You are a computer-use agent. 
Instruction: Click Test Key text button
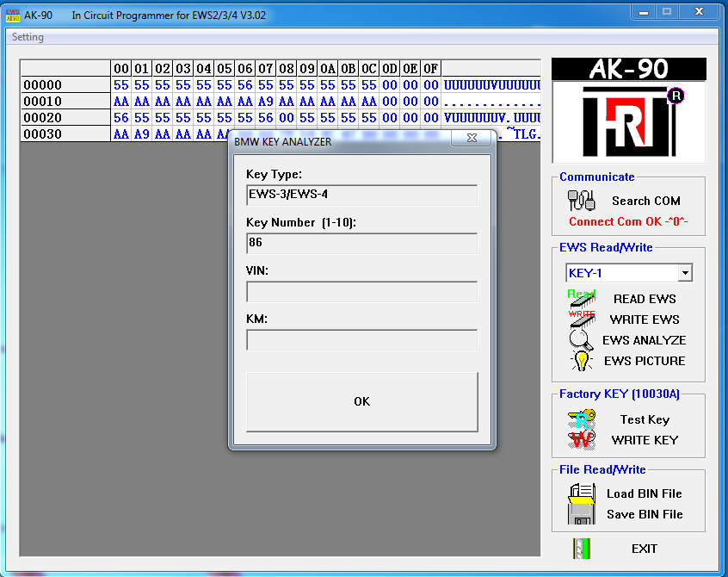pyautogui.click(x=645, y=419)
